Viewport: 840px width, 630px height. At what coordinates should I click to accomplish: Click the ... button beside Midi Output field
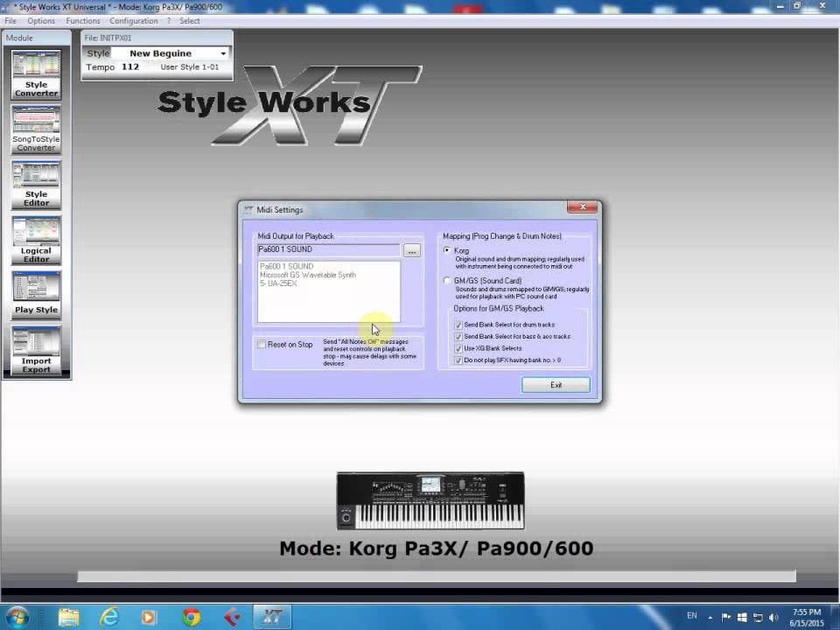tap(411, 251)
